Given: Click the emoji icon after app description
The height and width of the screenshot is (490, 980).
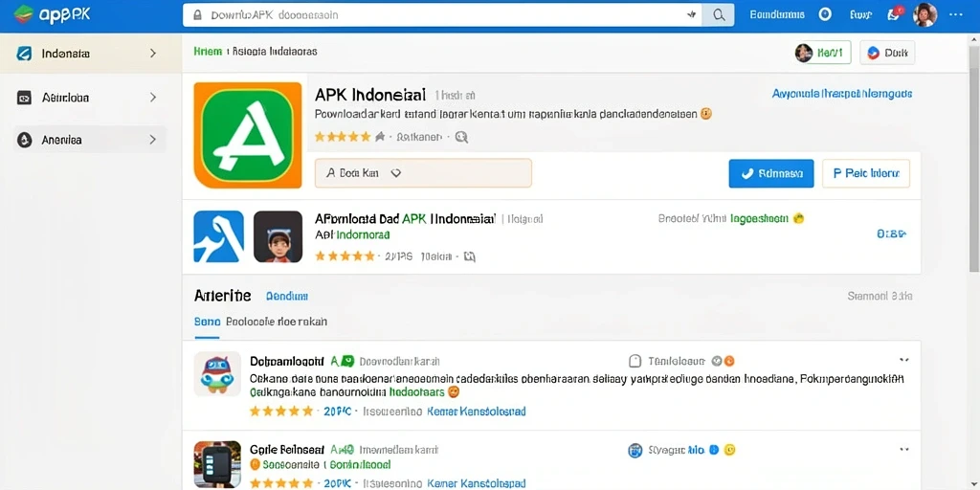Looking at the screenshot, I should (705, 115).
